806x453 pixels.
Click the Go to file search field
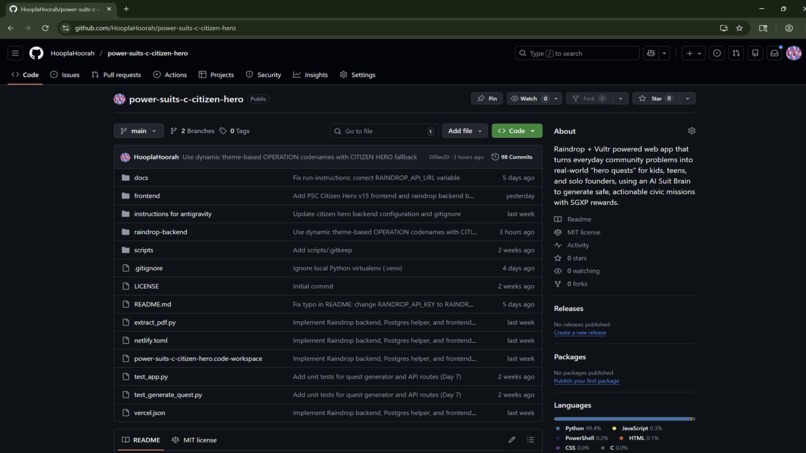tap(384, 131)
